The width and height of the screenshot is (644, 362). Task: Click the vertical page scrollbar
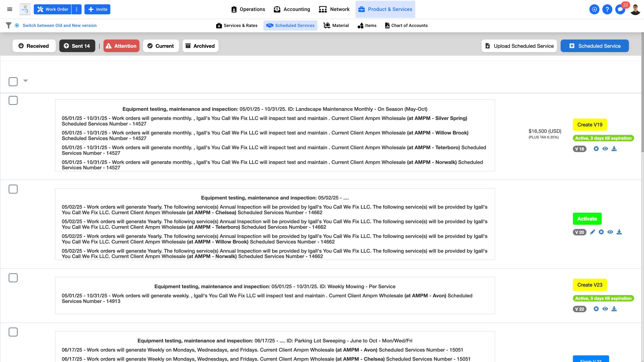tap(642, 92)
